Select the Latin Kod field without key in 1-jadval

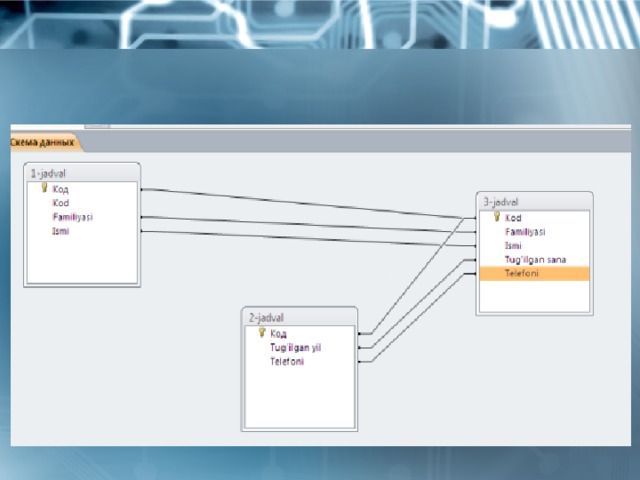pos(61,202)
